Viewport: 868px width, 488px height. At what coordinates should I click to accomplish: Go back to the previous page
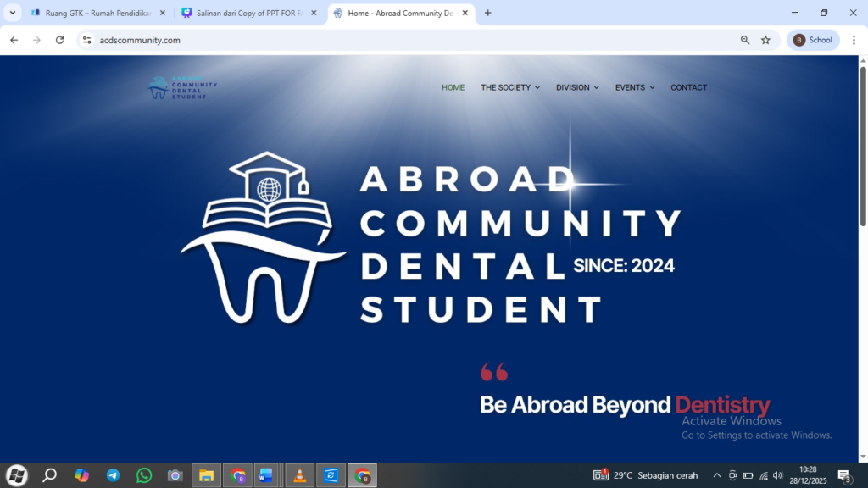14,40
